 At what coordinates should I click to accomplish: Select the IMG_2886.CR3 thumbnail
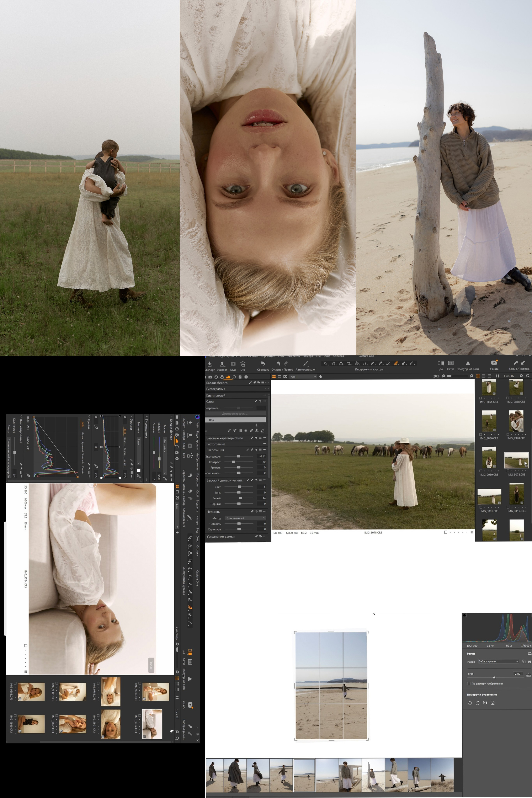pos(489,421)
